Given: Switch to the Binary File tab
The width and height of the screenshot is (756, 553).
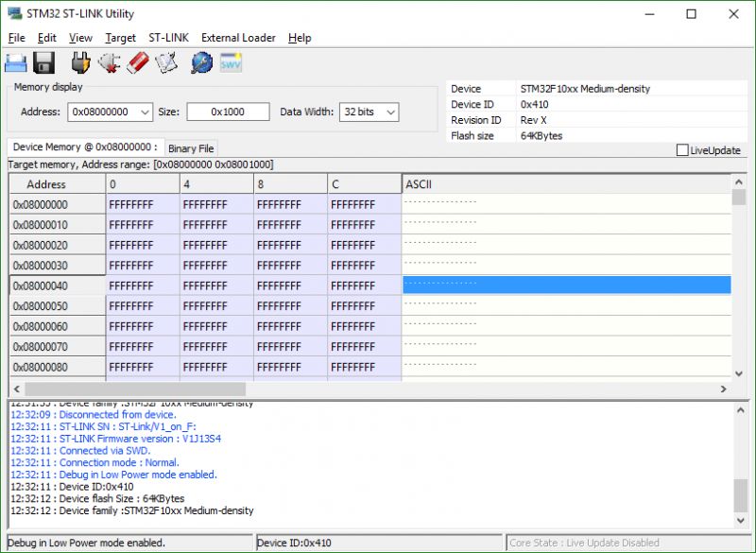Looking at the screenshot, I should [x=189, y=148].
